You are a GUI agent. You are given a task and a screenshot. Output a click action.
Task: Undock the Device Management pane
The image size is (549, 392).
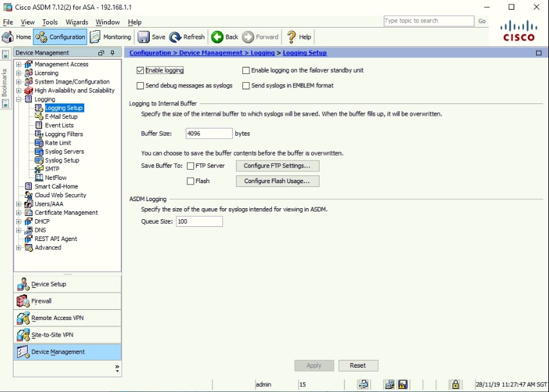click(x=101, y=53)
